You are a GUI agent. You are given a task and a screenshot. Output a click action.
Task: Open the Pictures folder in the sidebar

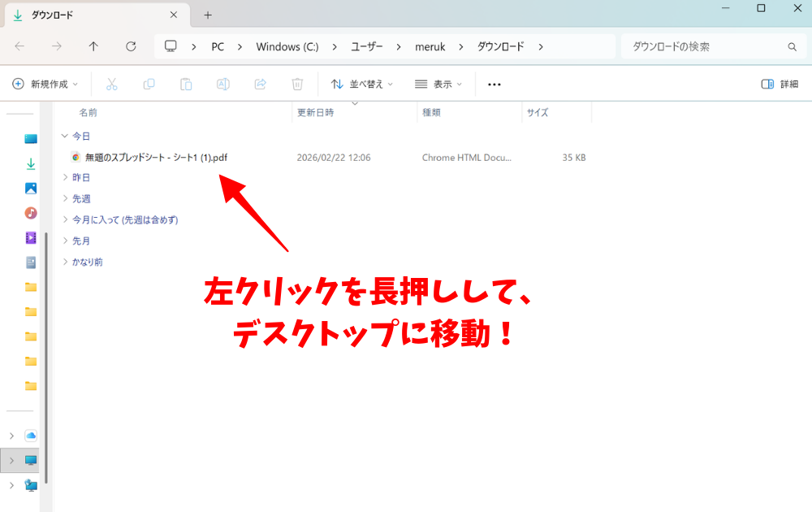(x=31, y=189)
